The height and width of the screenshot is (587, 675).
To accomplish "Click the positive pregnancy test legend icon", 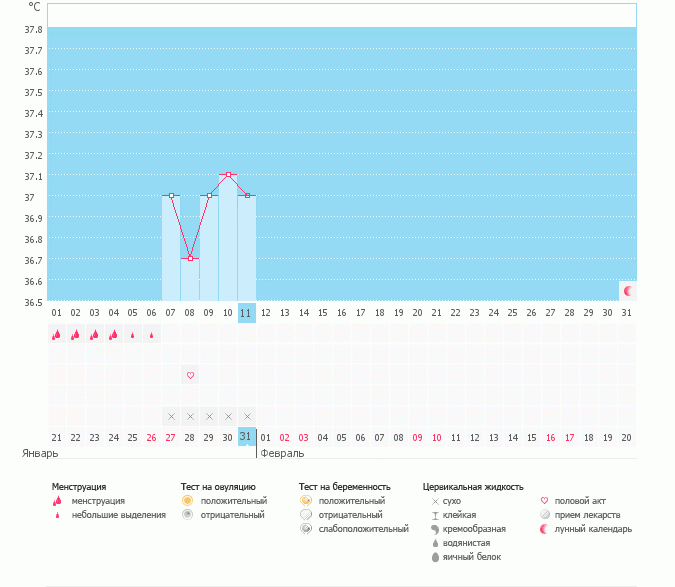I will pyautogui.click(x=305, y=500).
